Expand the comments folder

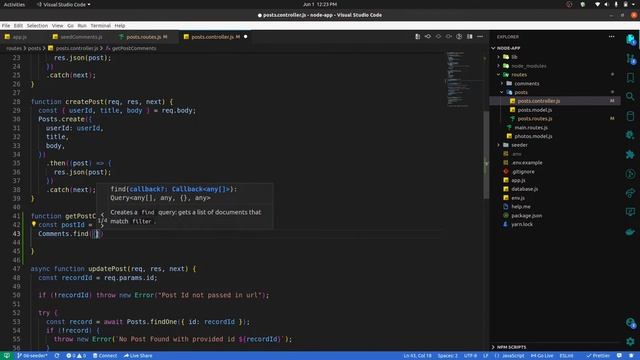[x=527, y=84]
